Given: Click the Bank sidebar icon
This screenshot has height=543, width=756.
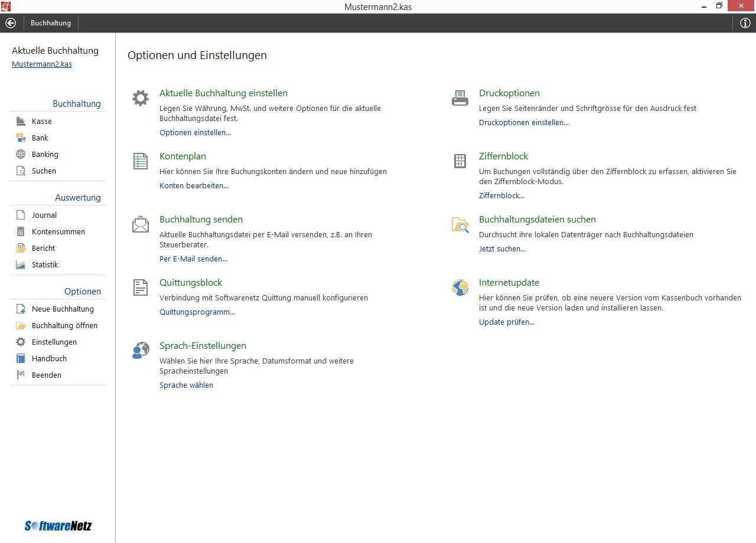Looking at the screenshot, I should [21, 138].
